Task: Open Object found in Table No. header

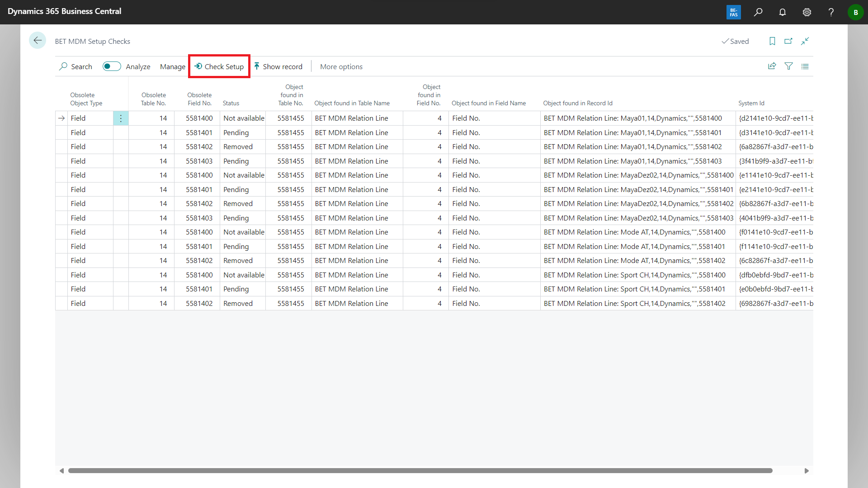Action: [291, 95]
